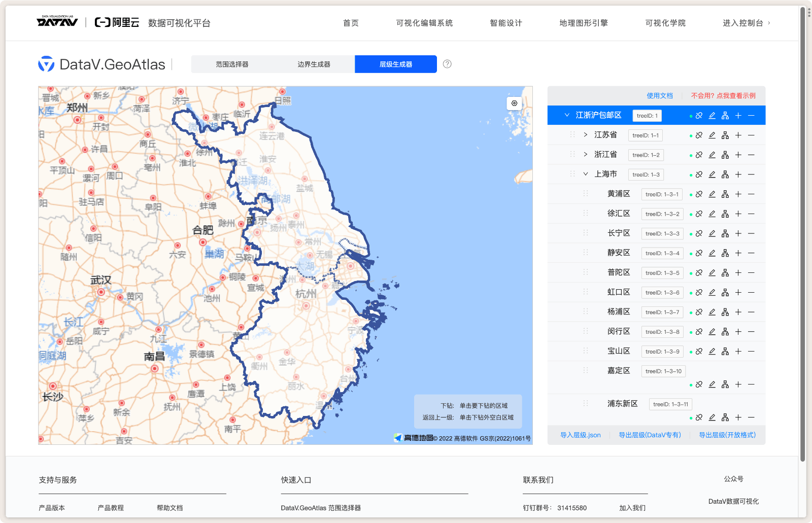Toggle the green status dot for 江苏省

click(691, 135)
